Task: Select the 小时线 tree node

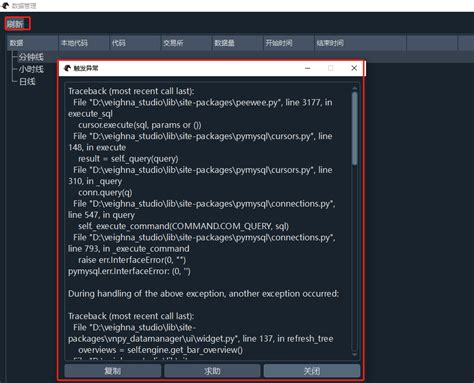Action: pyautogui.click(x=31, y=69)
